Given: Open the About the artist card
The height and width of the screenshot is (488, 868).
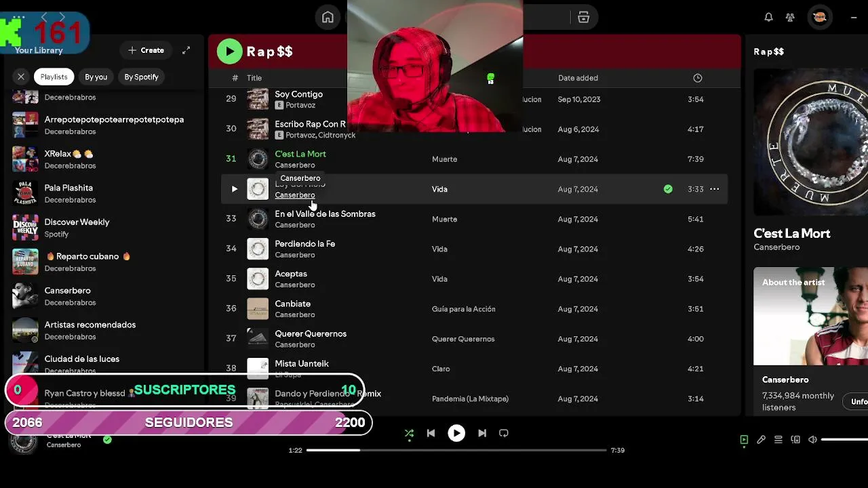Looking at the screenshot, I should pos(811,341).
